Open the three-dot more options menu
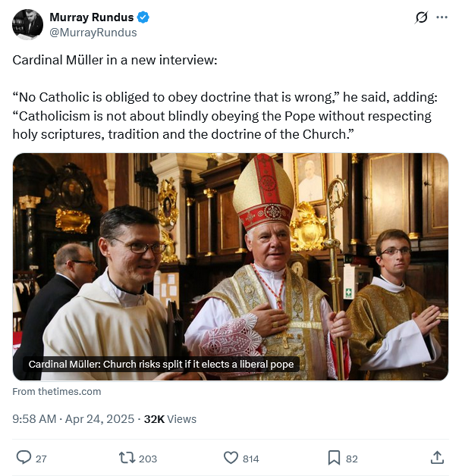 (442, 17)
